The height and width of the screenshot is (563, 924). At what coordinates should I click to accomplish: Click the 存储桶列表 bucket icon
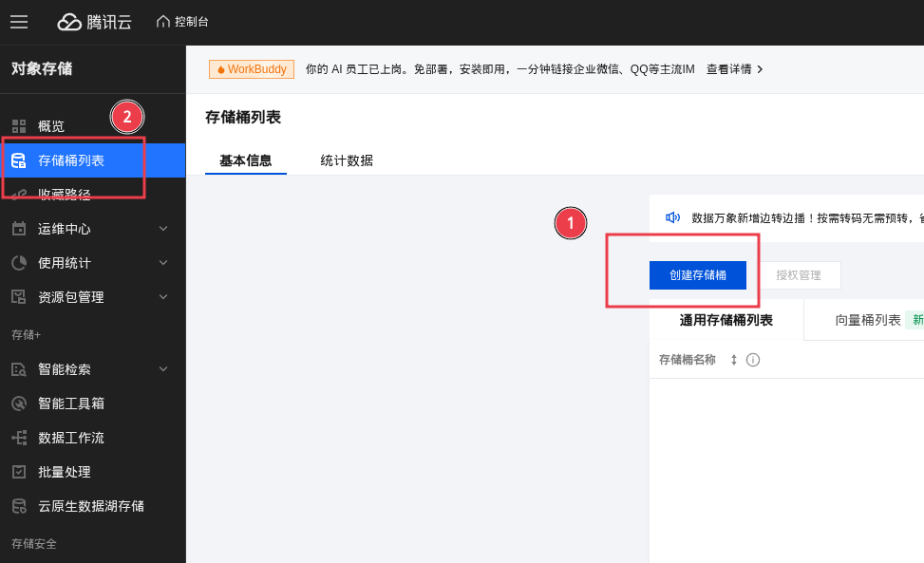[19, 160]
